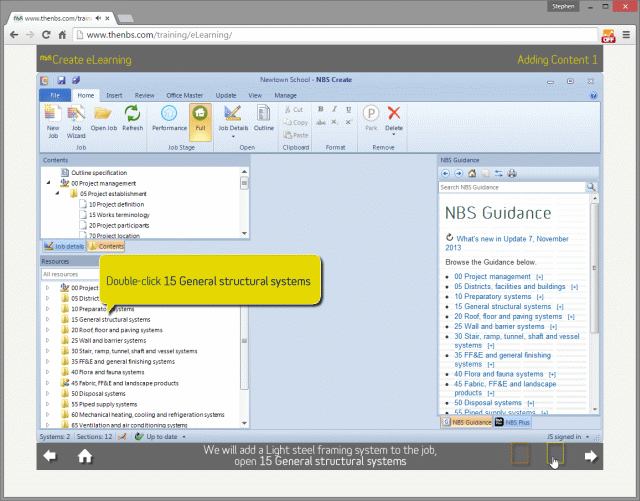Toggle italic formatting
This screenshot has height=501, width=640.
[x=334, y=109]
